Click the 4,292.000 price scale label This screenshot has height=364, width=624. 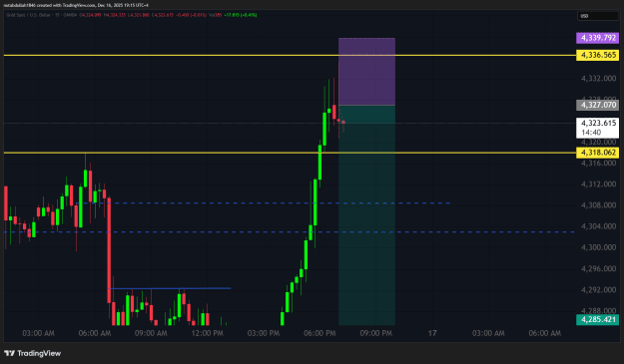[598, 289]
